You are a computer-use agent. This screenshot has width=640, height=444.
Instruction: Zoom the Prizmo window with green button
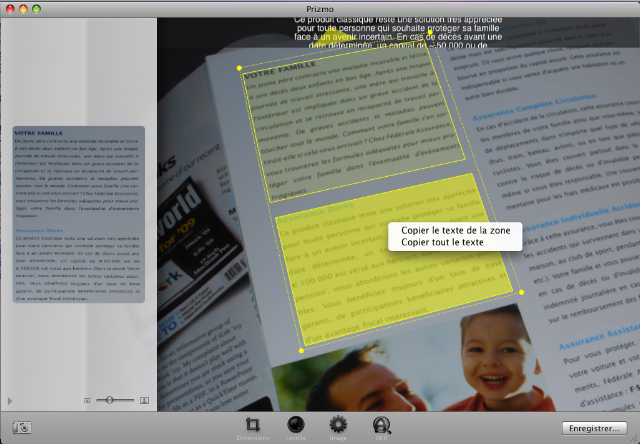pyautogui.click(x=36, y=9)
